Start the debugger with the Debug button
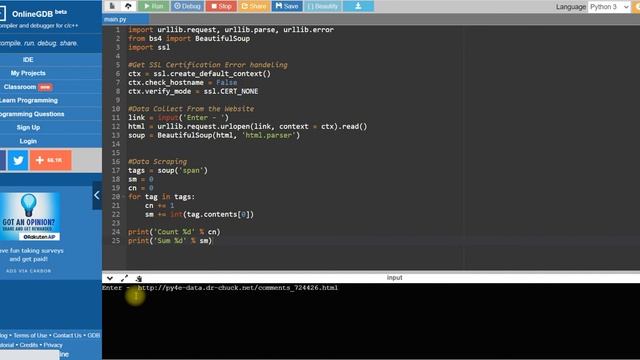The width and height of the screenshot is (640, 360). coord(187,6)
